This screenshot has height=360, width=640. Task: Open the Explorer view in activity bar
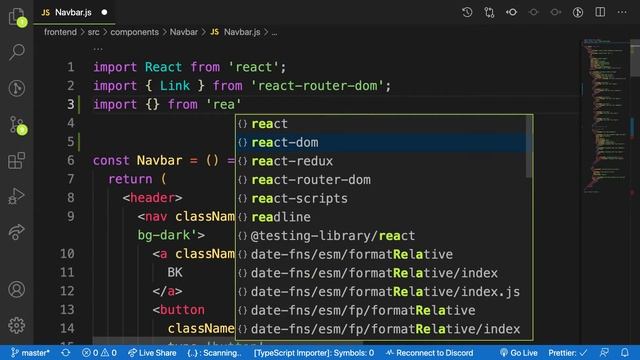17,17
